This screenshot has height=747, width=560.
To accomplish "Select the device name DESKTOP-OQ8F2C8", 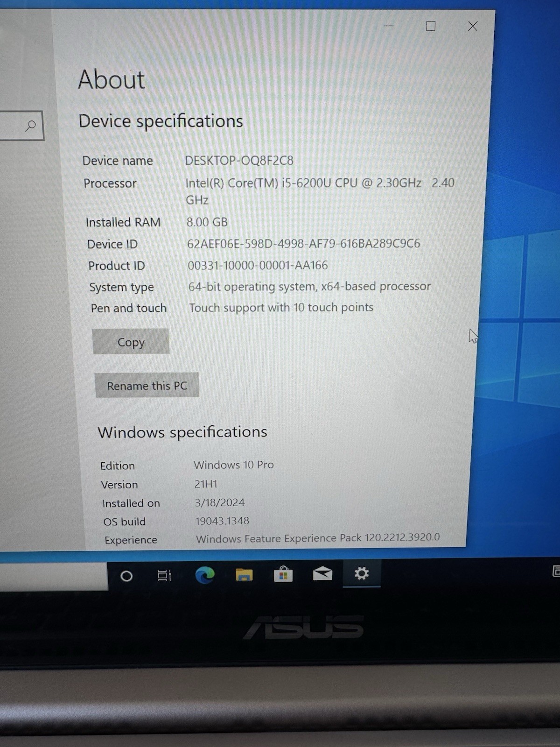I will 239,161.
